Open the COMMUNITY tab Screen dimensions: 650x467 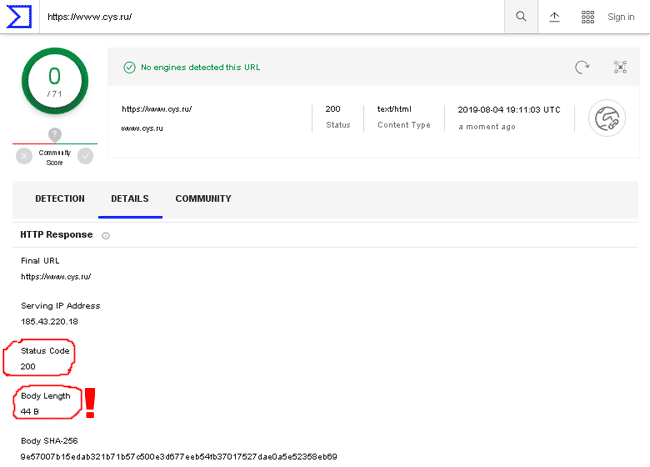203,199
